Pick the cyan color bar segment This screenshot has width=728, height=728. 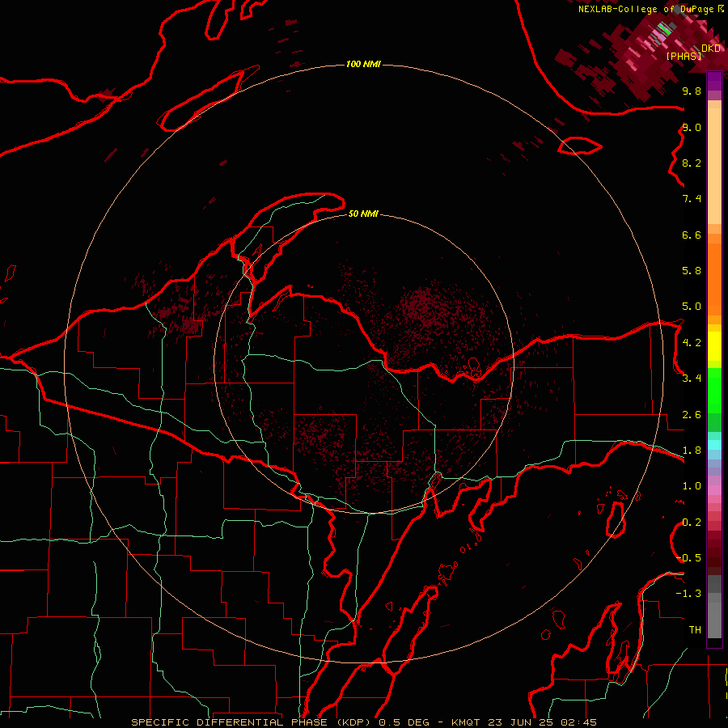pos(714,445)
